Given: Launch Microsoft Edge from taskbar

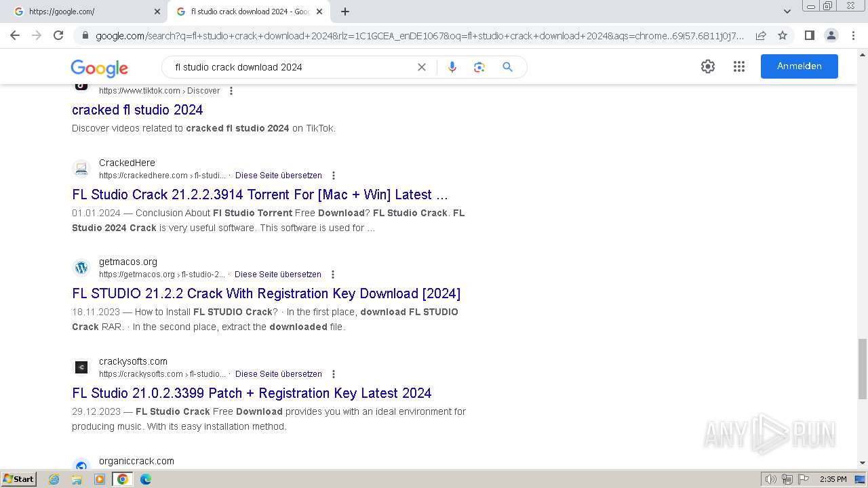Looking at the screenshot, I should tap(145, 479).
